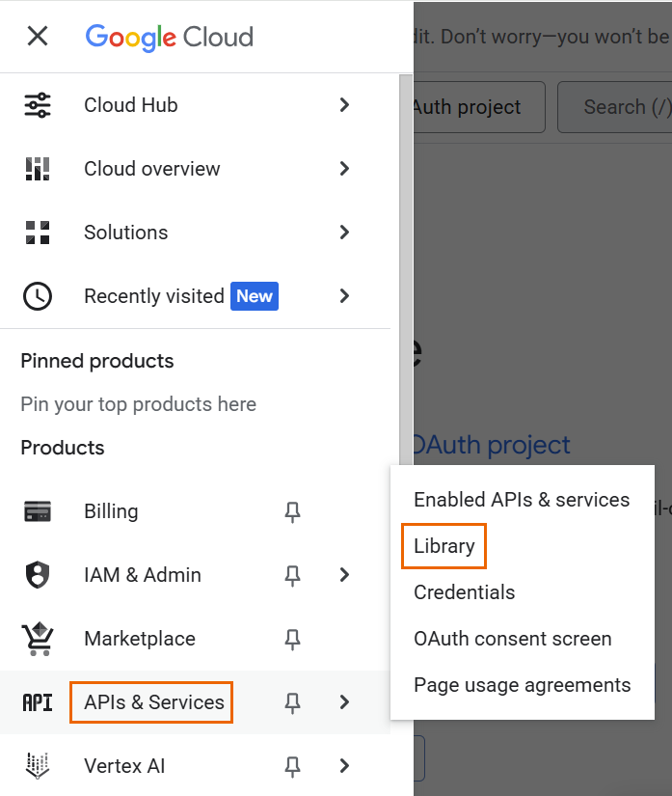Click the IAM & Admin shield icon
This screenshot has width=672, height=796.
point(38,575)
